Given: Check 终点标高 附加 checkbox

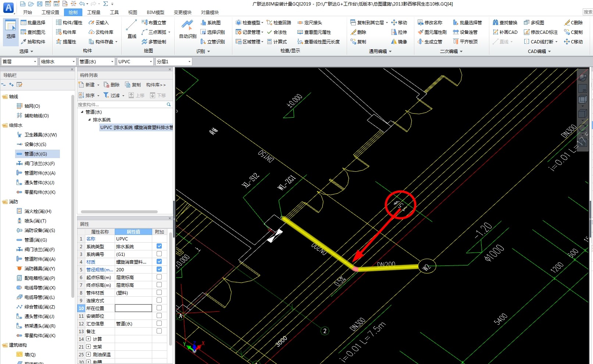Looking at the screenshot, I should tap(159, 285).
